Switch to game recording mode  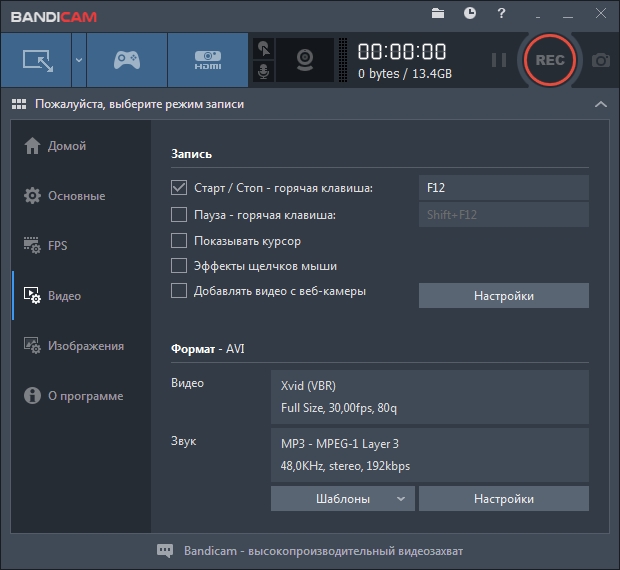click(x=126, y=60)
